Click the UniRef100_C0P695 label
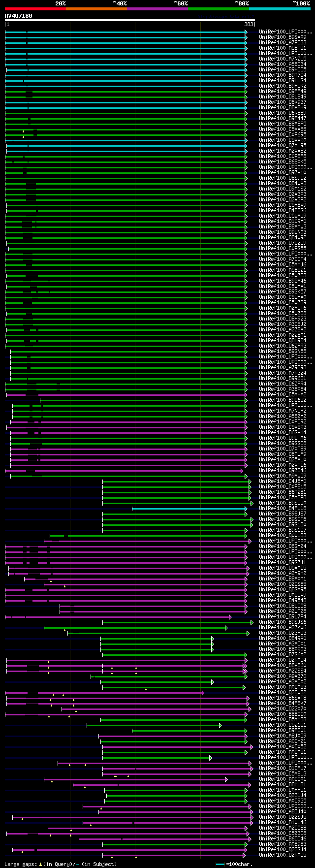 coord(283,134)
